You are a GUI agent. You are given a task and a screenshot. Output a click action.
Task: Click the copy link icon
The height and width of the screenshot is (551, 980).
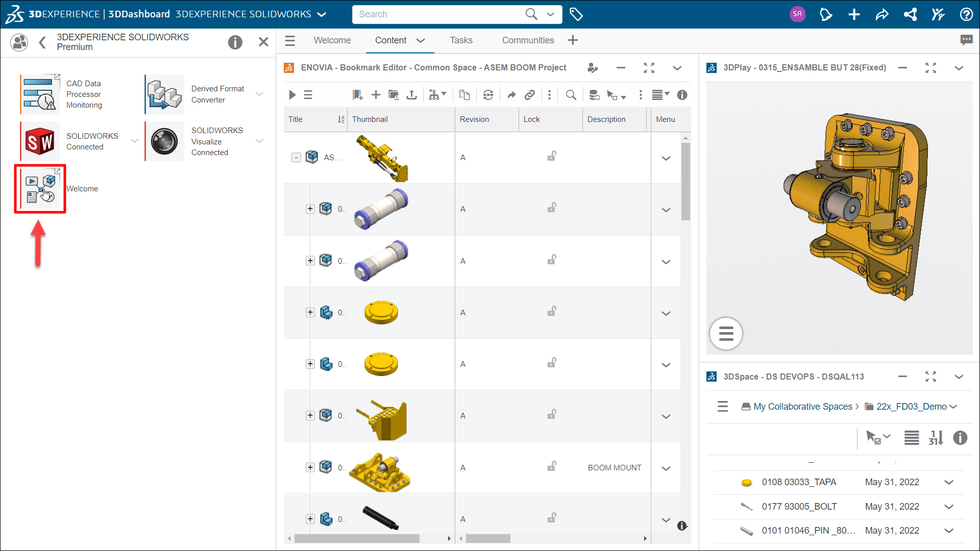click(x=530, y=95)
